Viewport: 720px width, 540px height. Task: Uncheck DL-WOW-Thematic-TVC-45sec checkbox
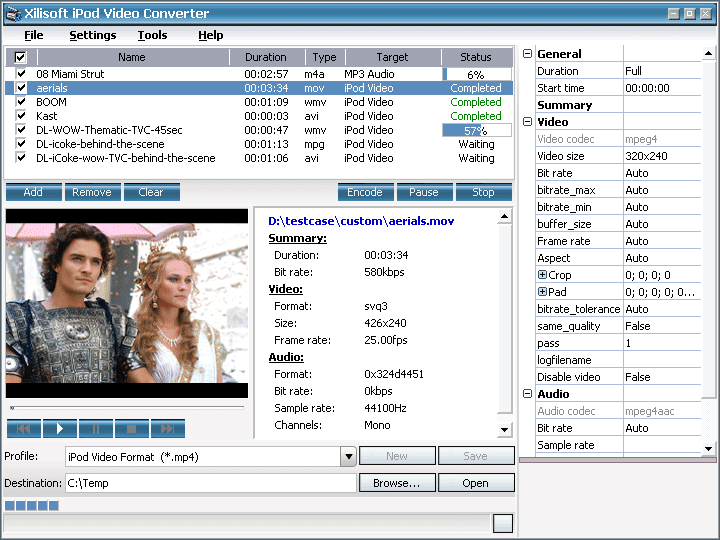point(21,129)
